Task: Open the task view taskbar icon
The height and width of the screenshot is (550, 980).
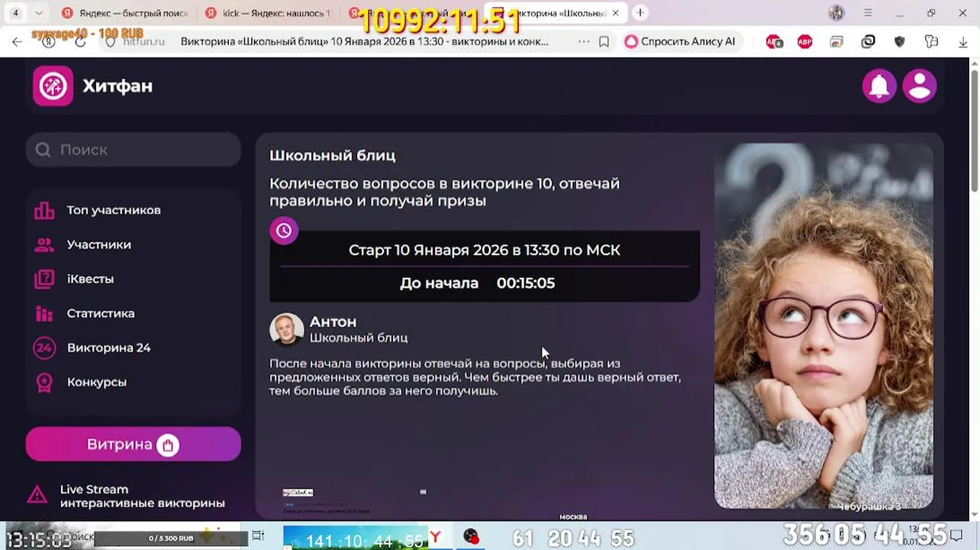Action: point(258,536)
